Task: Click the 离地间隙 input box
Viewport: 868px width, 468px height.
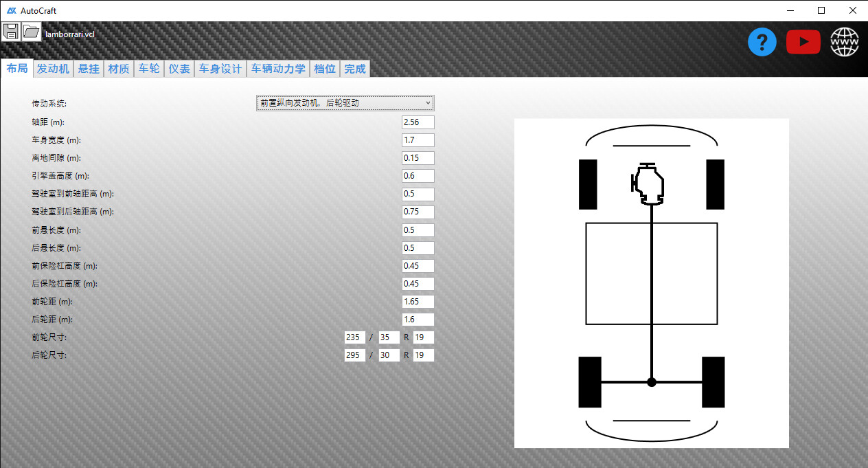Action: coord(418,158)
